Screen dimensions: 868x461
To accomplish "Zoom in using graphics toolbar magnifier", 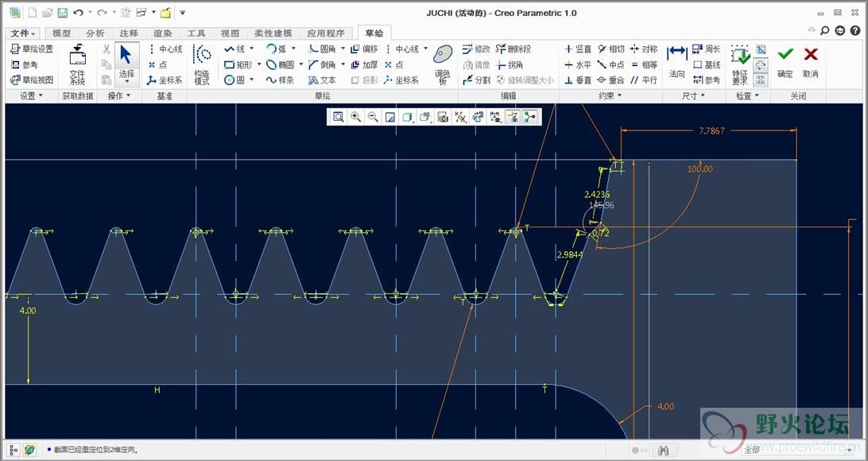I will (355, 116).
